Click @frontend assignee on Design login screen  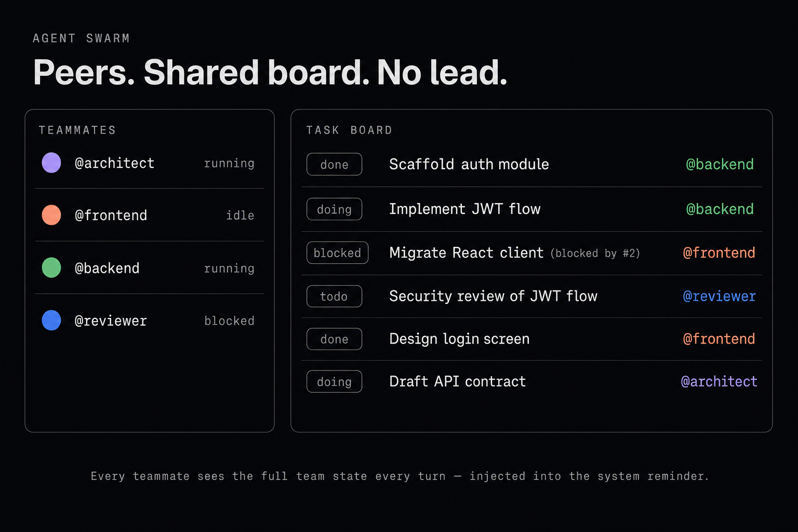[719, 339]
